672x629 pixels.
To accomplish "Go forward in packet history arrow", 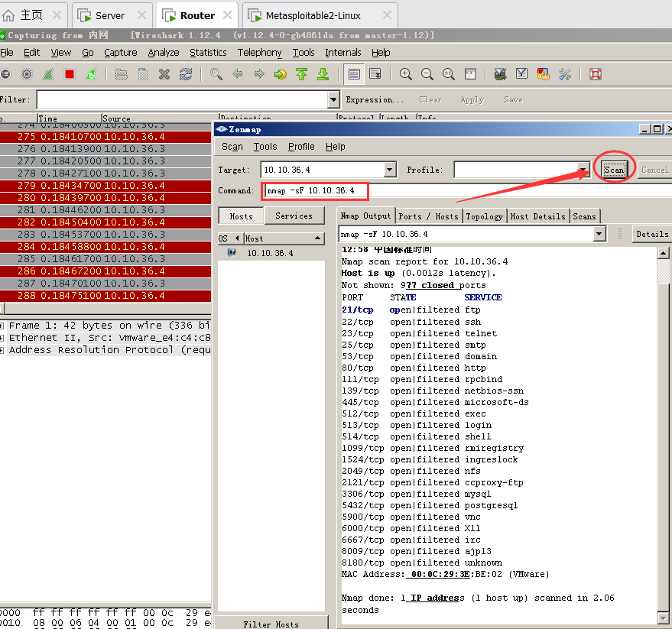I will (259, 74).
